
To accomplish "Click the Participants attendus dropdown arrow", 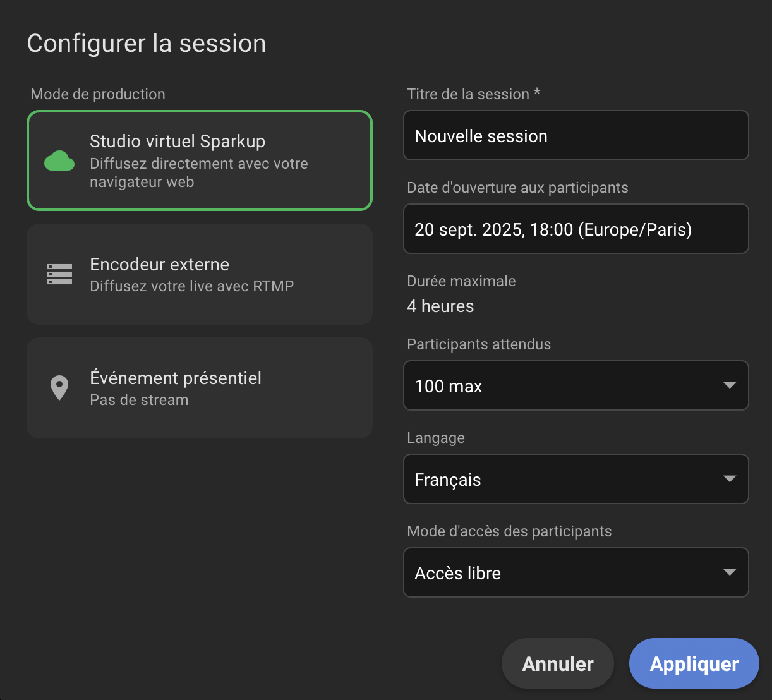I will pos(730,385).
